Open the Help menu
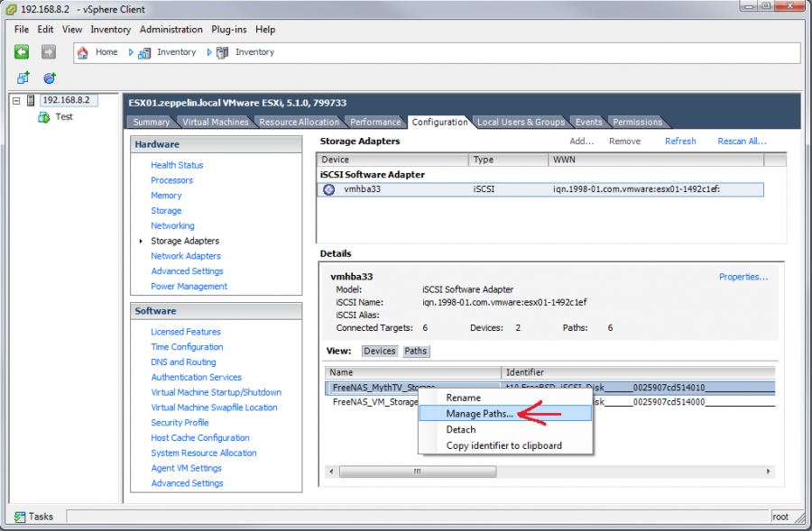812x531 pixels. click(x=265, y=30)
